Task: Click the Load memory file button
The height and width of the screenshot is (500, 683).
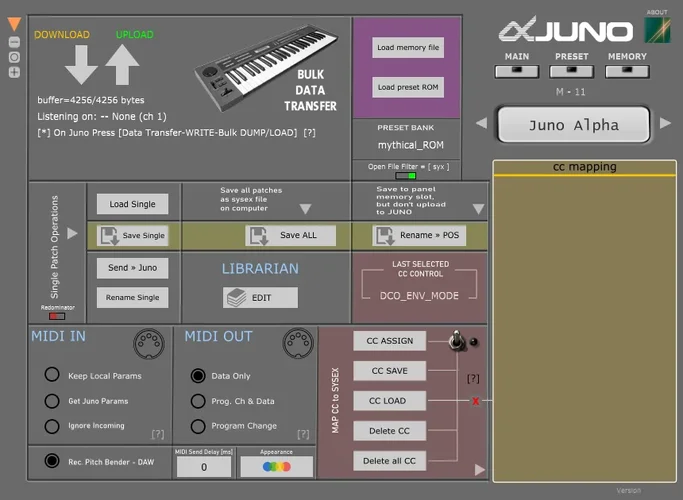Action: coord(407,48)
